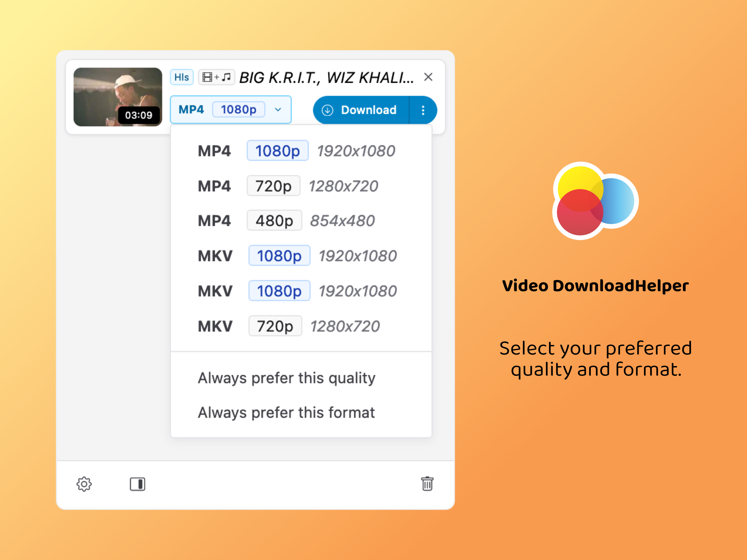This screenshot has height=560, width=747.
Task: Open the more download options three-dot menu
Action: point(422,110)
